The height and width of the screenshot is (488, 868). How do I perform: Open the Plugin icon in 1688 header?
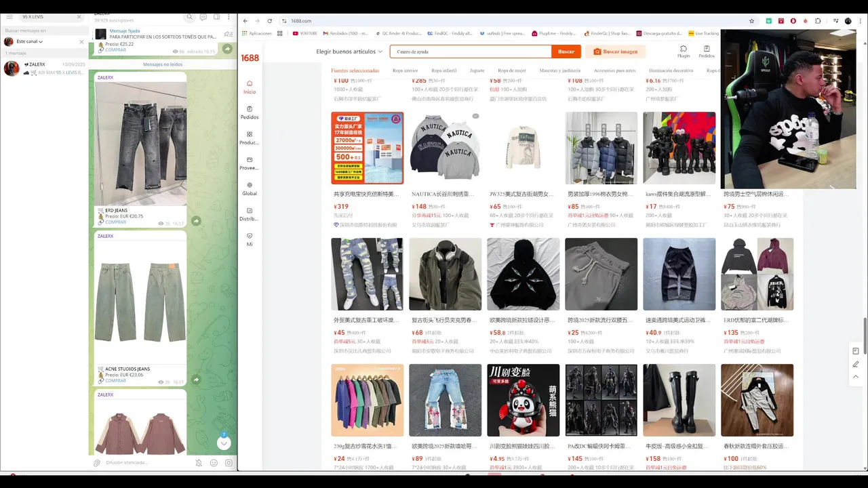(x=684, y=52)
